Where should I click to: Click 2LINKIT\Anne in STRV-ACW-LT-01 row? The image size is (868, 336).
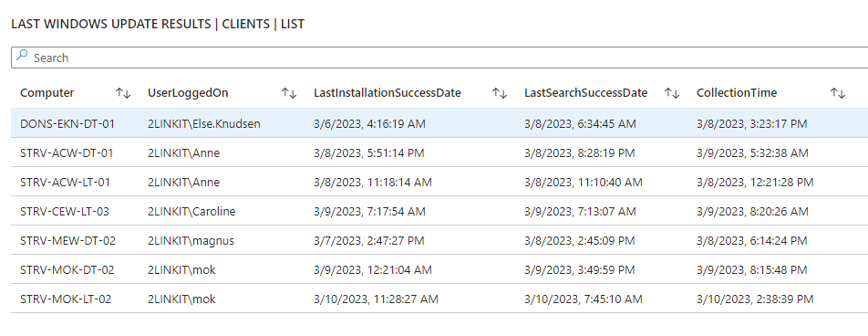click(x=184, y=183)
